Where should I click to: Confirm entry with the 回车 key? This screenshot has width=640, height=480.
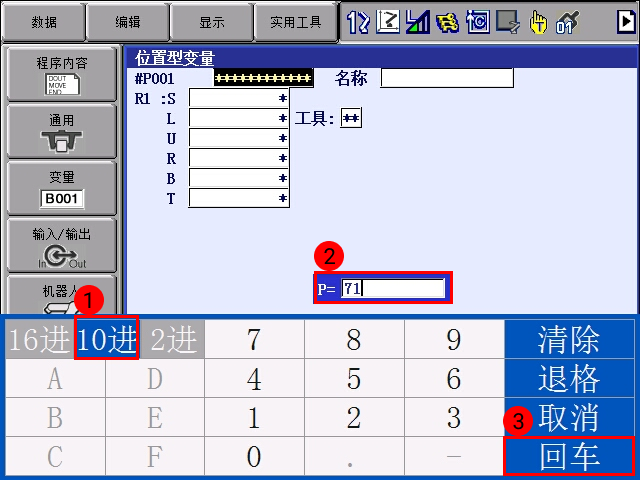point(569,456)
